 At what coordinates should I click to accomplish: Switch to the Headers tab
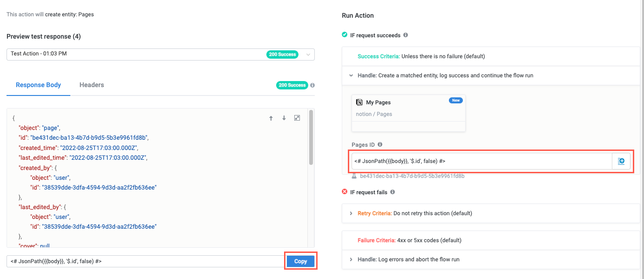point(92,85)
